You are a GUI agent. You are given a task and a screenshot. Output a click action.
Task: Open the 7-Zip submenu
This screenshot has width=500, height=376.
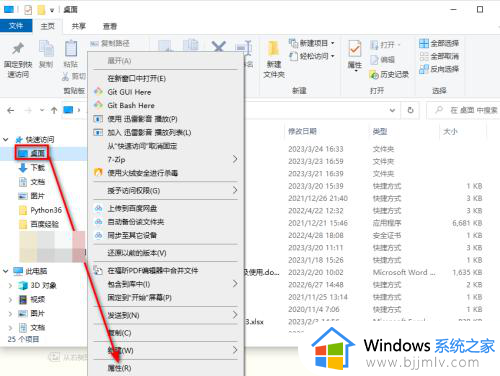click(x=166, y=159)
